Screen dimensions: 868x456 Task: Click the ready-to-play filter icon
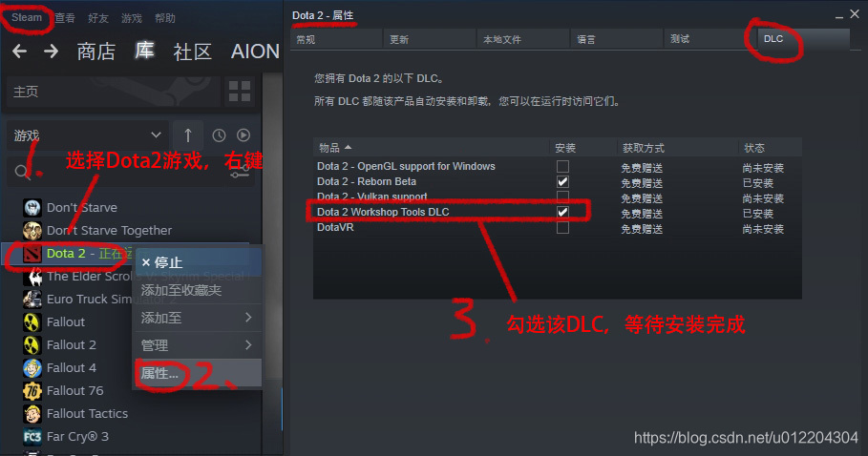(243, 135)
